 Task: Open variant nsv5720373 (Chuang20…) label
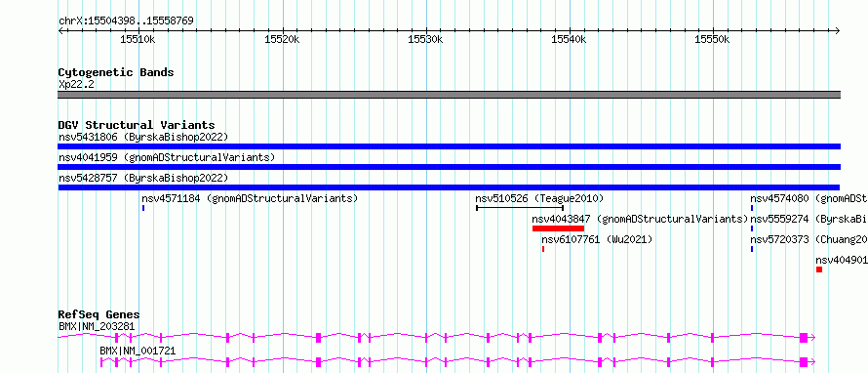(x=809, y=239)
